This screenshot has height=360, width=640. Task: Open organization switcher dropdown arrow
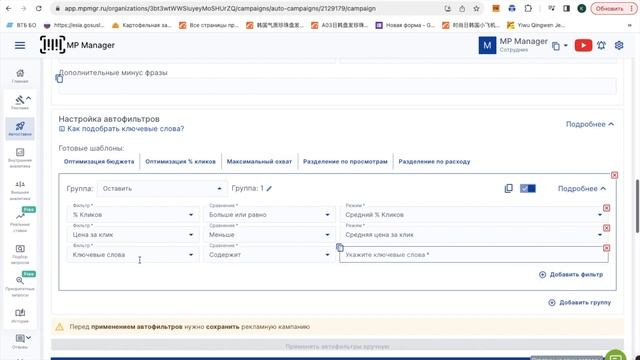[566, 46]
